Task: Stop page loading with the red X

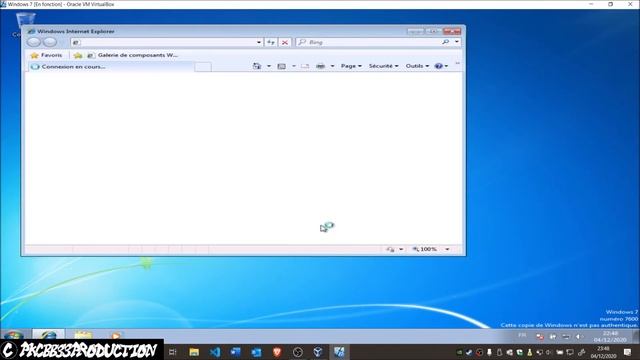Action: pyautogui.click(x=285, y=42)
